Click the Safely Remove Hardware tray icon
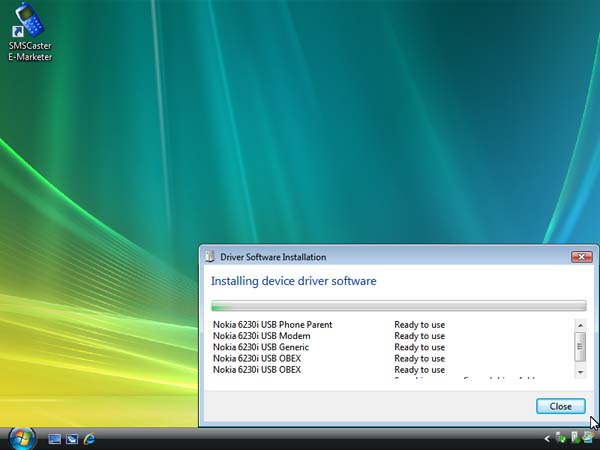The image size is (600, 450). coord(561,438)
